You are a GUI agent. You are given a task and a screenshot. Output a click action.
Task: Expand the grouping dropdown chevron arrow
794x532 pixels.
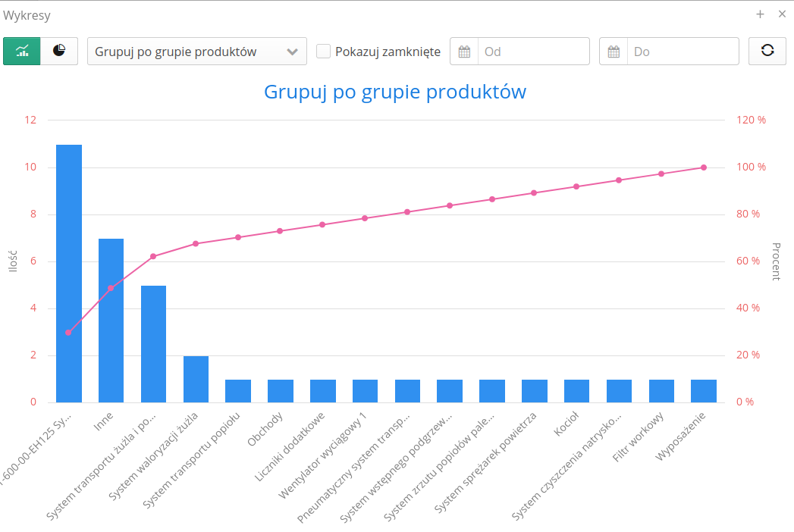(x=292, y=52)
